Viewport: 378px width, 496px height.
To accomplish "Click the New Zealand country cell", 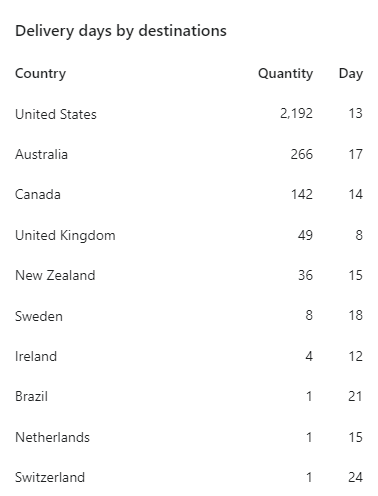I will pos(55,275).
